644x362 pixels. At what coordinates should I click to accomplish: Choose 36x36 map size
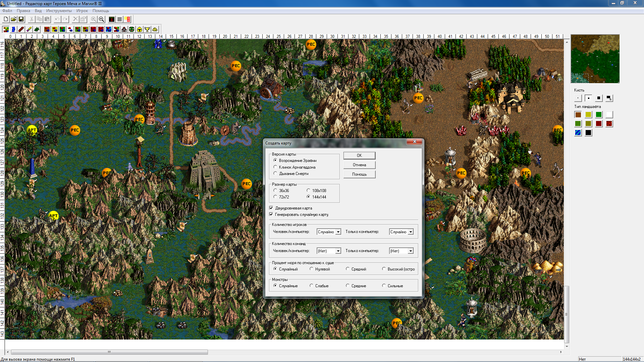point(281,190)
